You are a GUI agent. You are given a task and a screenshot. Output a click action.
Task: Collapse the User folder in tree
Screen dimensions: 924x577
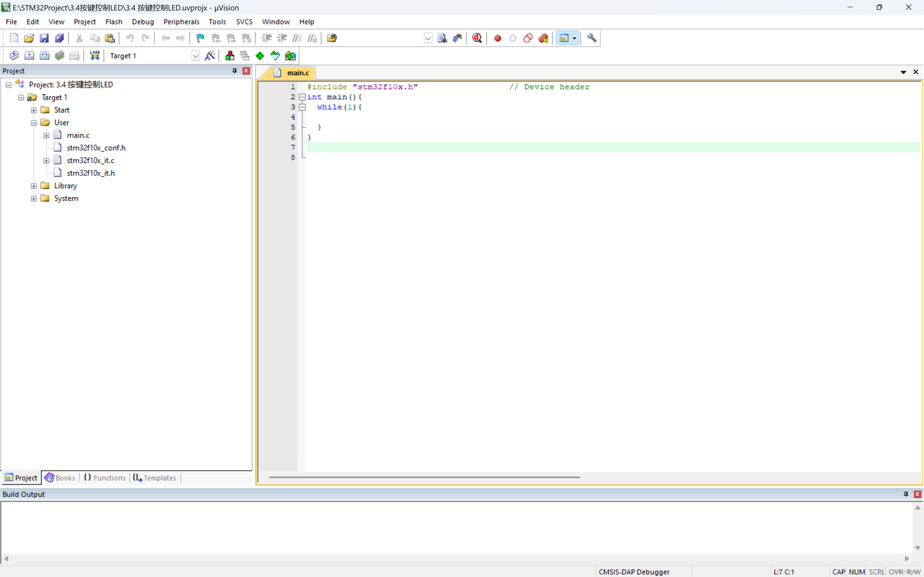34,123
